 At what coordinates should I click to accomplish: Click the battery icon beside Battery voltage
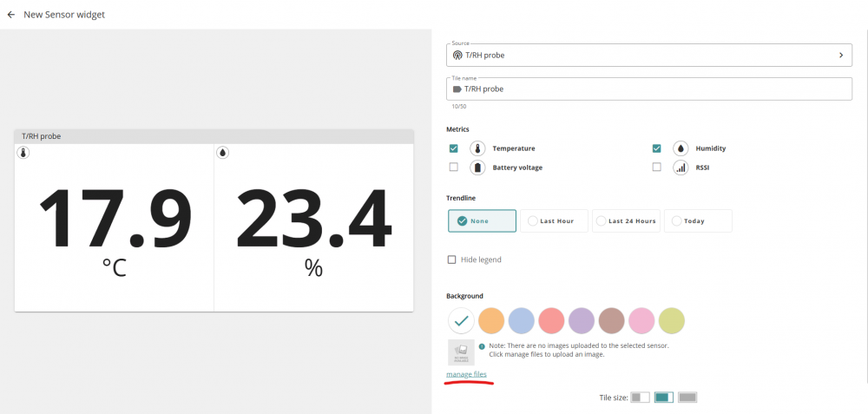pos(477,168)
